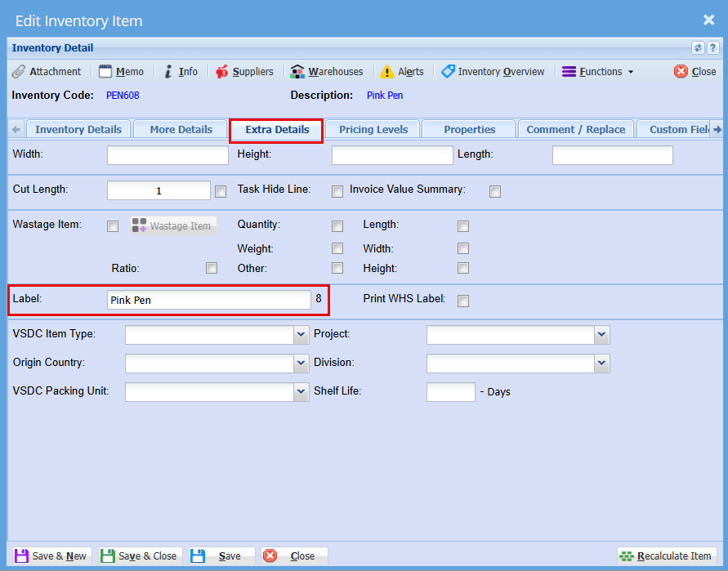Open Suppliers for this item
This screenshot has width=728, height=571.
(244, 72)
